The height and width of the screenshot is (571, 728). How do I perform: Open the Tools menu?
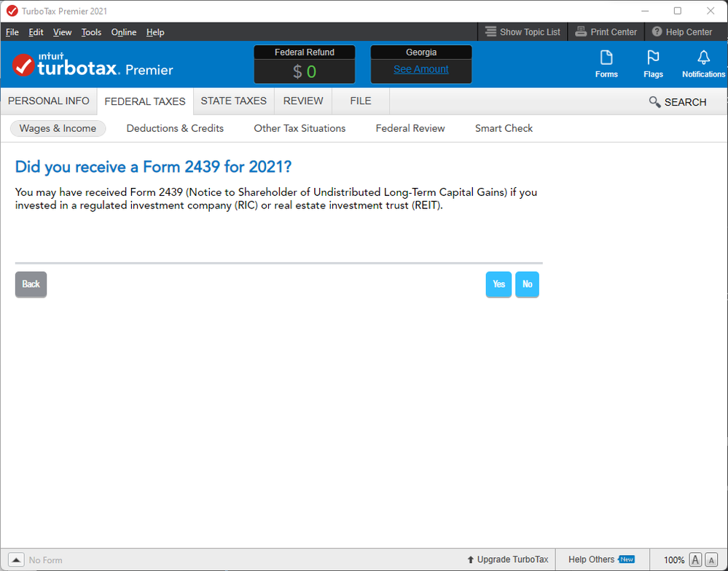(91, 32)
